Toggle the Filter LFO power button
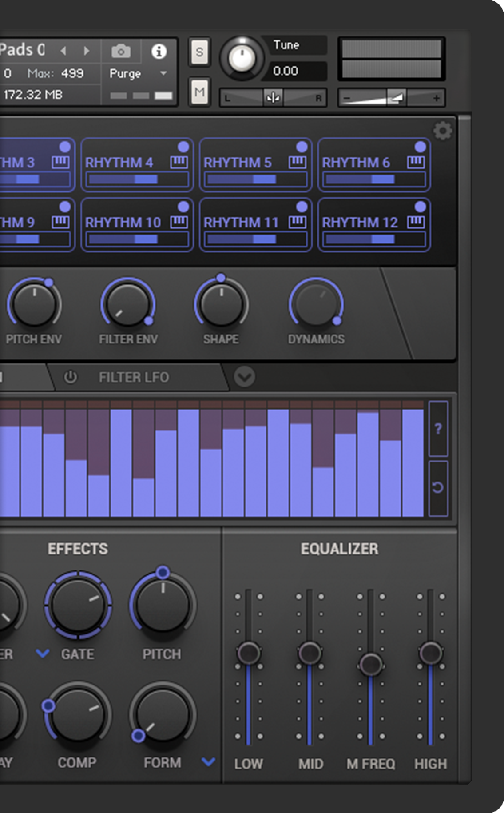 70,377
